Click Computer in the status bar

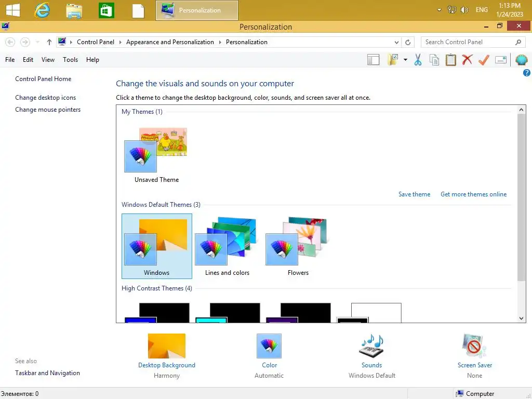pyautogui.click(x=475, y=394)
